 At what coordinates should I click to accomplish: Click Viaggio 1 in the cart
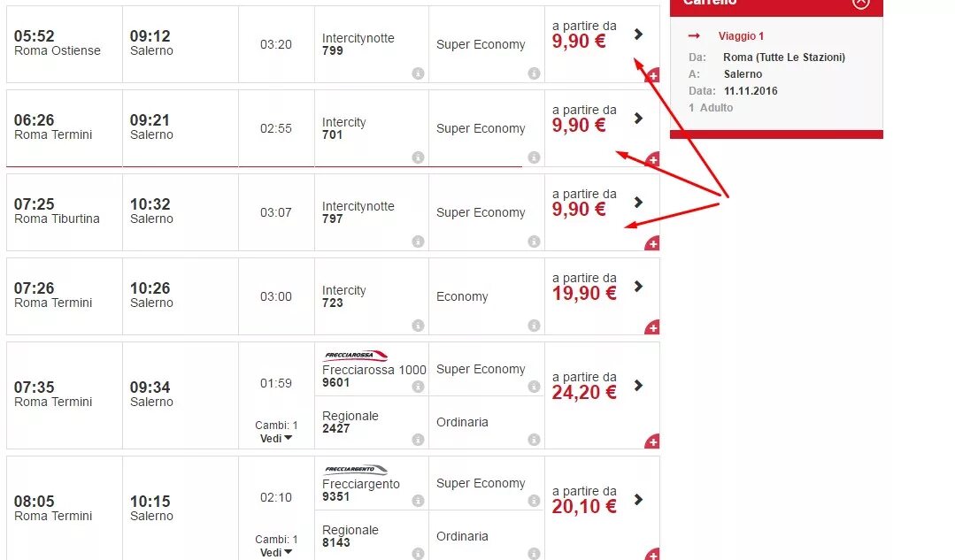(x=741, y=36)
